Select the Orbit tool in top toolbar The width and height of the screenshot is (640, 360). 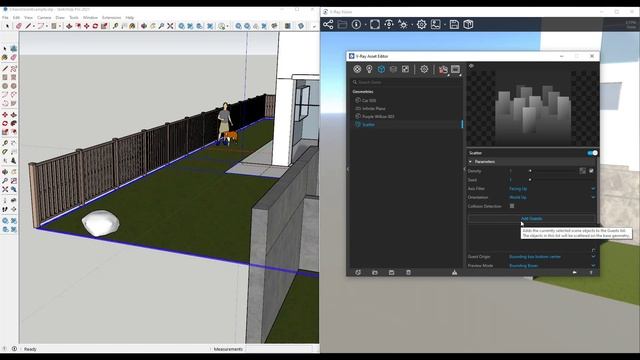[x=144, y=26]
